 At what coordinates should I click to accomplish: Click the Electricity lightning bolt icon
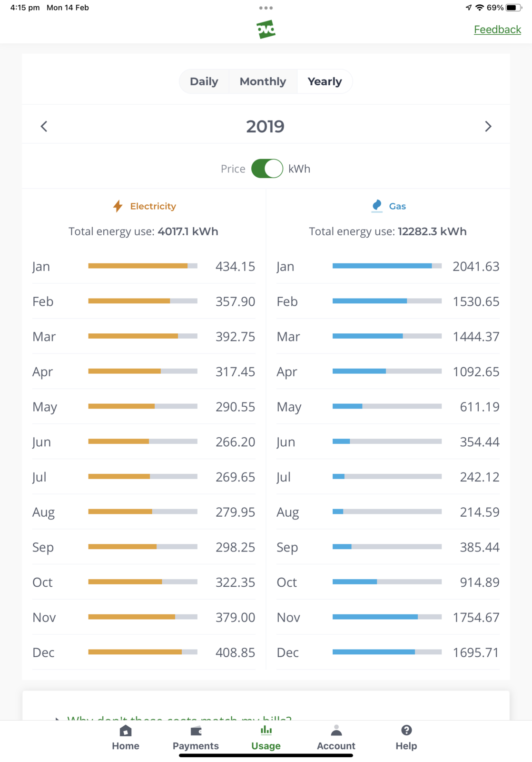(118, 206)
